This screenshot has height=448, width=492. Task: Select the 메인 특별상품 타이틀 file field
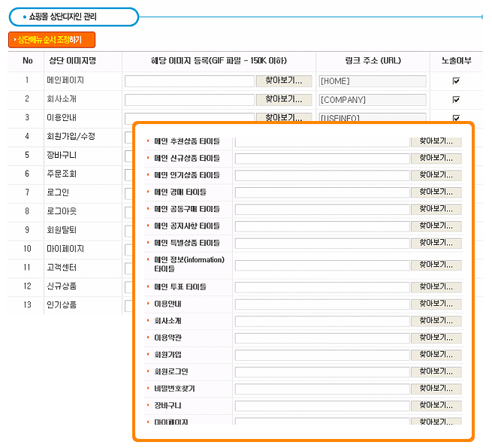[x=321, y=244]
